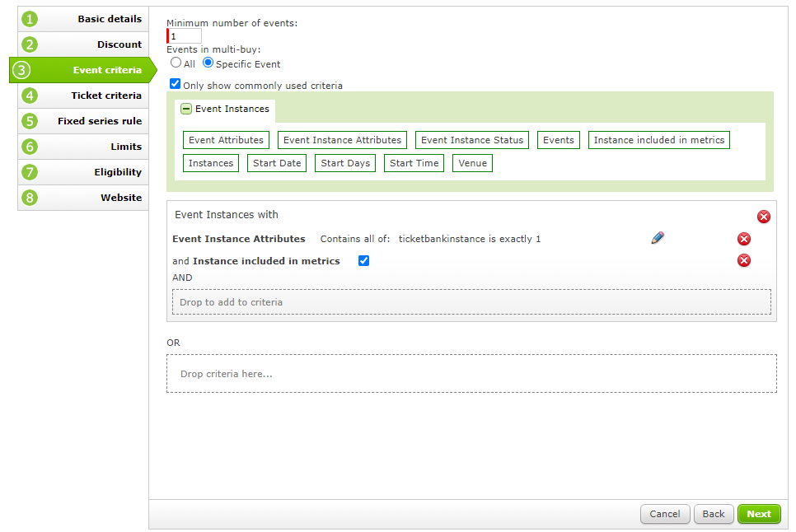Go to the Basic details step
The height and width of the screenshot is (532, 796).
click(83, 19)
